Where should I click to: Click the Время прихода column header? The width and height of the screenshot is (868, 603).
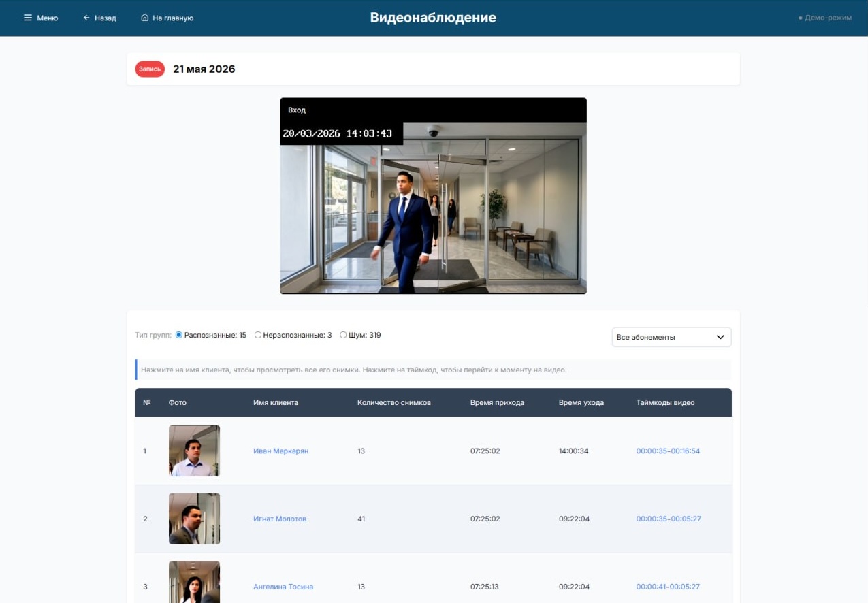(x=497, y=402)
